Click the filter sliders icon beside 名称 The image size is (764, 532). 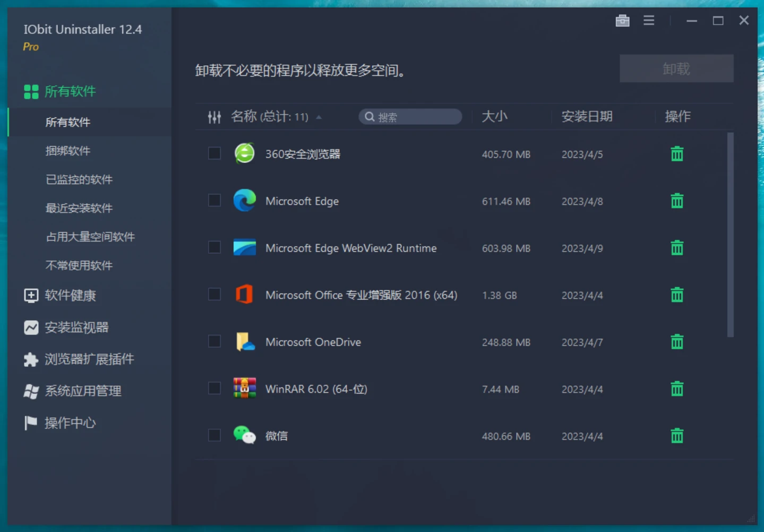tap(214, 117)
